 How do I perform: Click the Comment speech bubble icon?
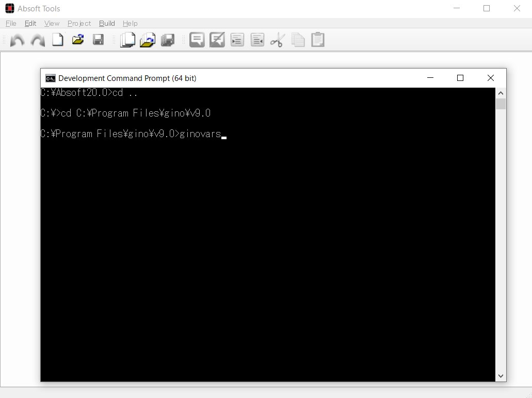coord(197,40)
